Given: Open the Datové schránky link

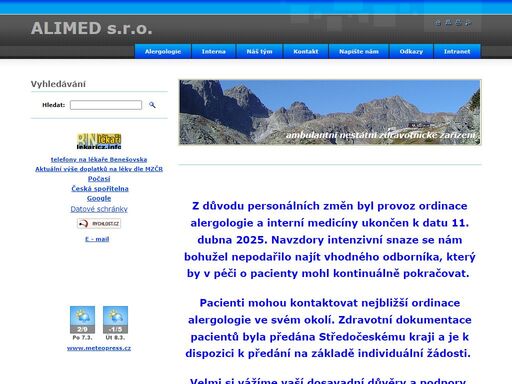Looking at the screenshot, I should [99, 209].
